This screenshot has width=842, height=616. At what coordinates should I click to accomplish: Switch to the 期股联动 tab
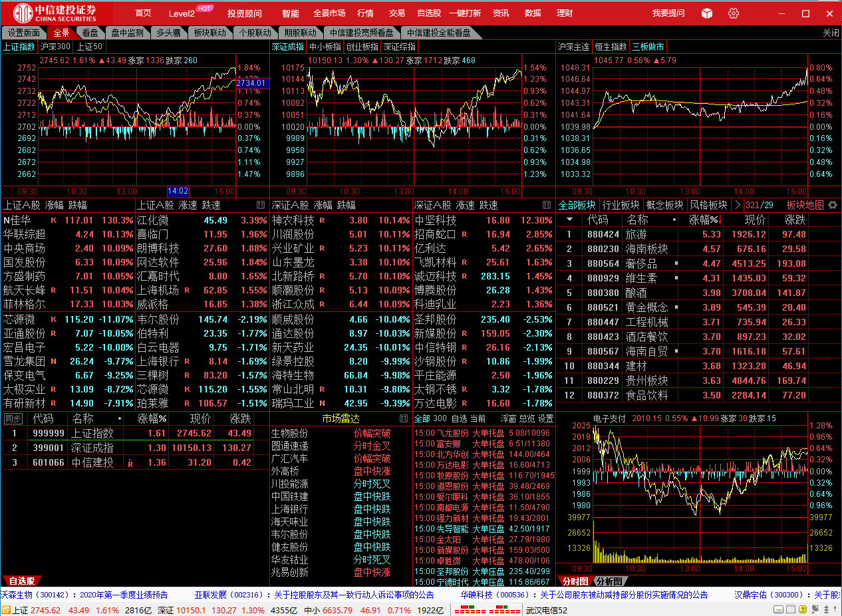[301, 33]
